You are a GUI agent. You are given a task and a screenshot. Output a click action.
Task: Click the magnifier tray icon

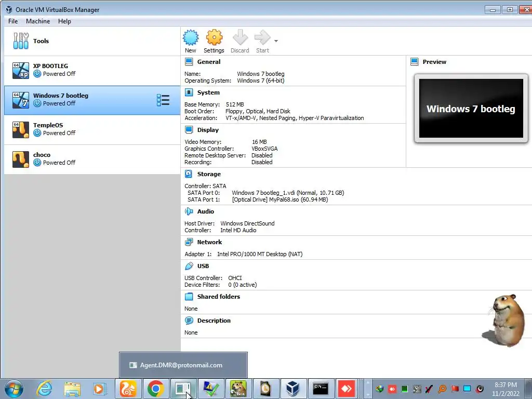pos(442,389)
